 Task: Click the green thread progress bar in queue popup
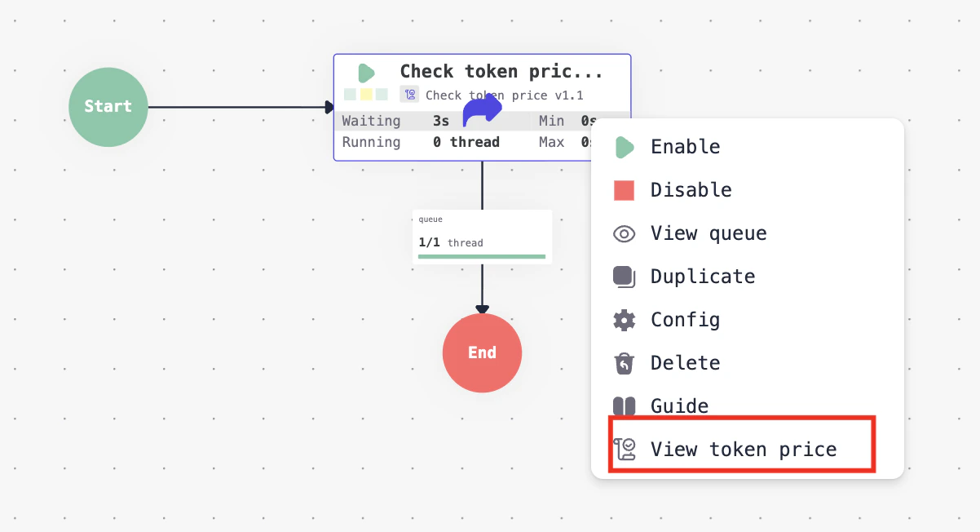pos(482,256)
